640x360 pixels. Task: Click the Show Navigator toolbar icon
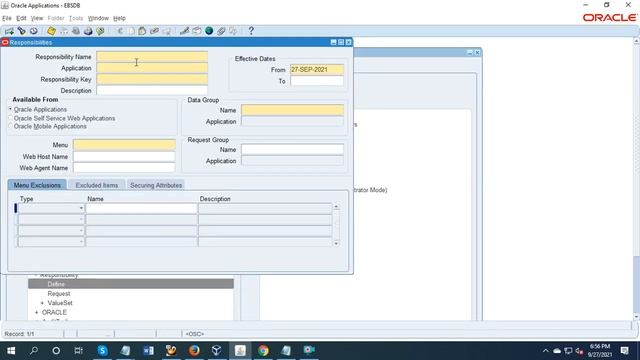click(33, 31)
